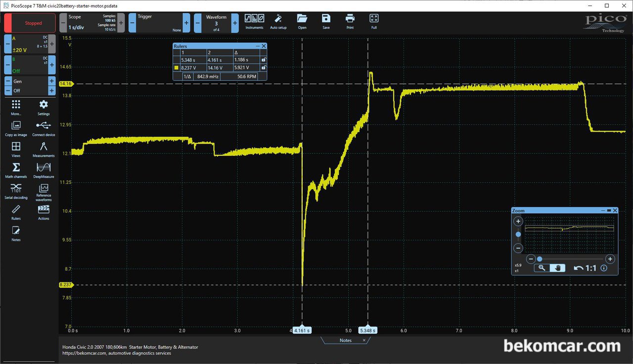The width and height of the screenshot is (633, 364).
Task: Close the Notes tab
Action: click(x=364, y=340)
